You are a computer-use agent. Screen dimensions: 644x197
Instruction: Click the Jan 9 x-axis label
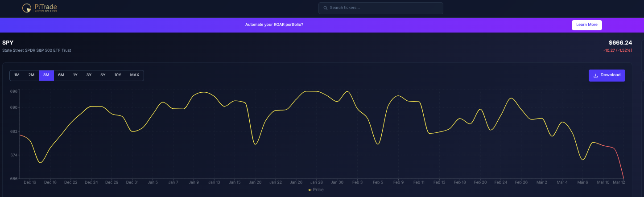pyautogui.click(x=194, y=182)
